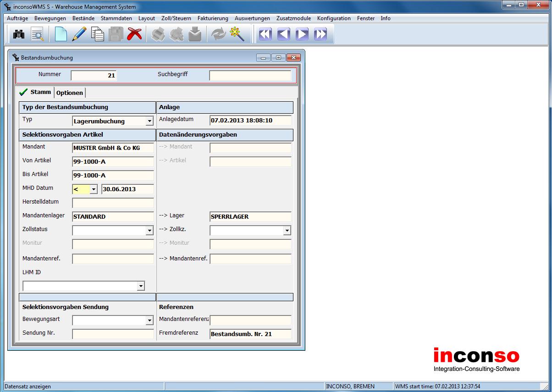552x392 pixels.
Task: Click the --> Lager field SPERRLAGER
Action: [x=251, y=216]
